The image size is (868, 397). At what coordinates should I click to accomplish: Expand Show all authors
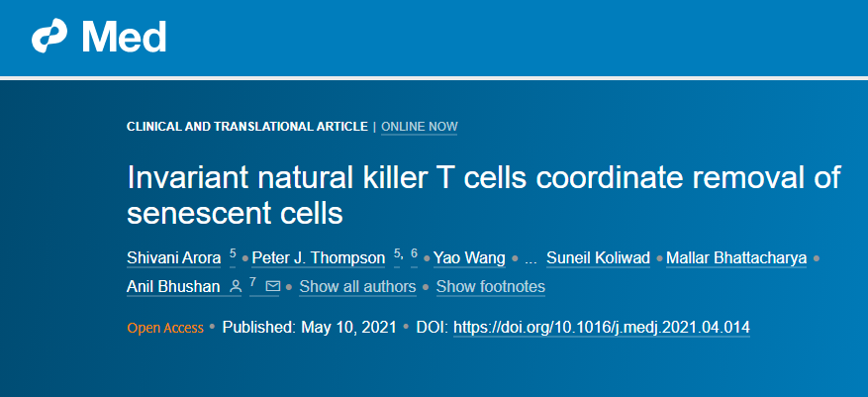pyautogui.click(x=357, y=287)
